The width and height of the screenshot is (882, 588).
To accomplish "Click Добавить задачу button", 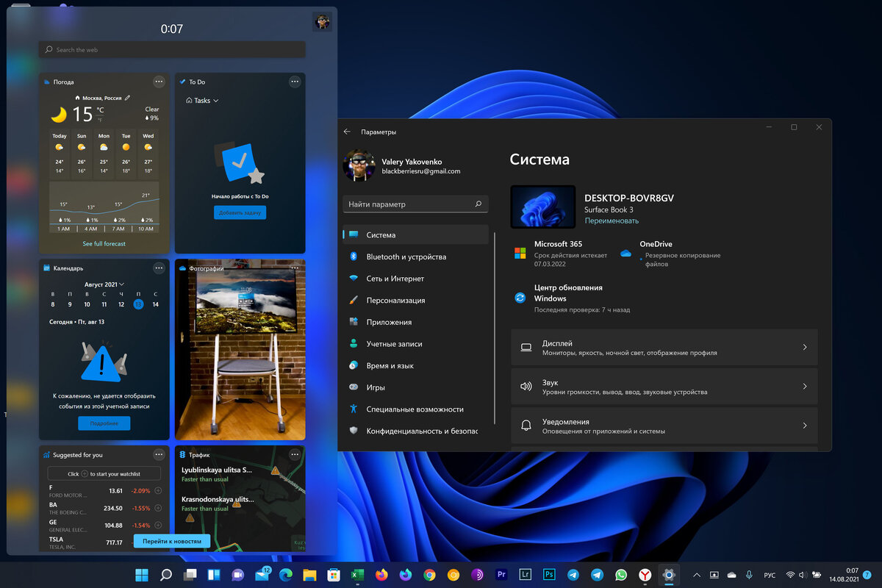I will (x=240, y=212).
